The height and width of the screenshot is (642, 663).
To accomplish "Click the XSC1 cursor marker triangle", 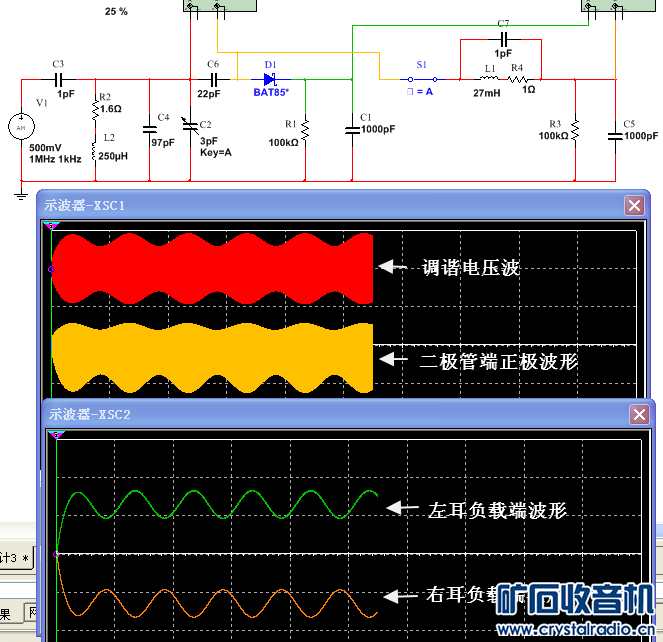I will tap(51, 225).
